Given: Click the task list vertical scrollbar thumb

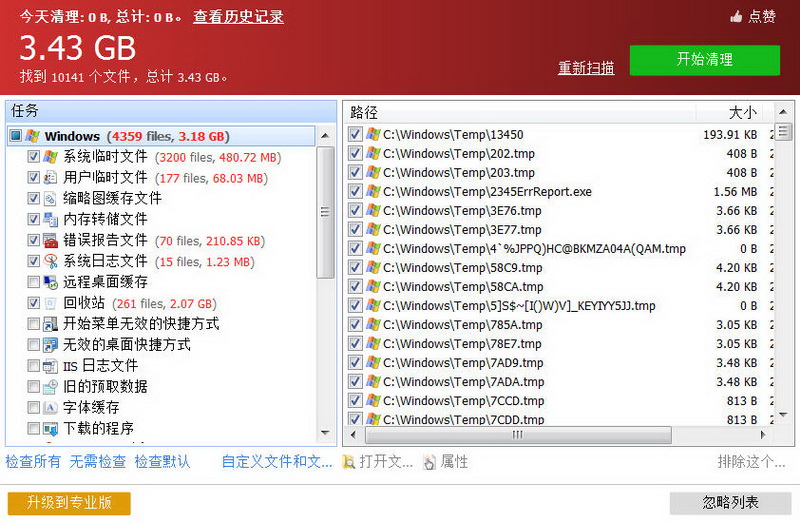Looking at the screenshot, I should point(325,212).
